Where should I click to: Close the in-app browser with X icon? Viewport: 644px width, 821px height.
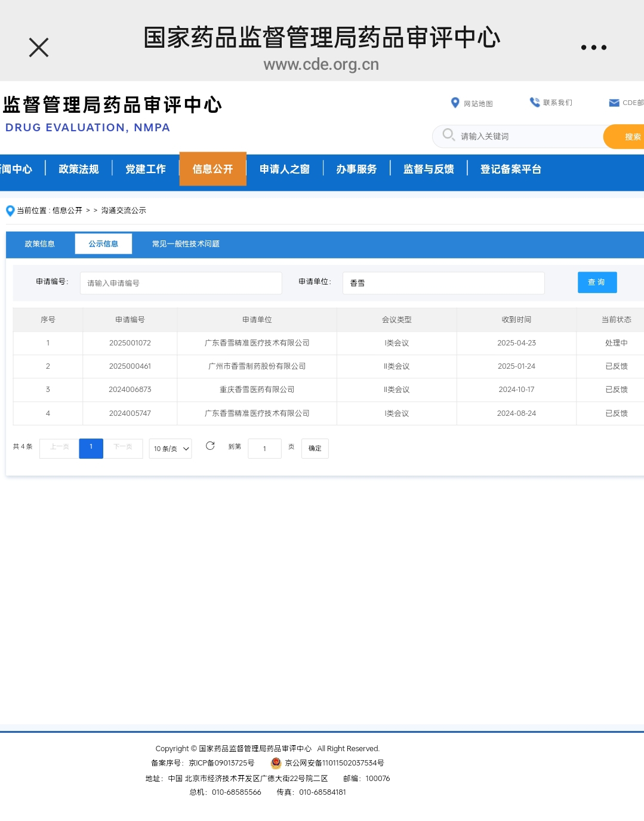39,48
